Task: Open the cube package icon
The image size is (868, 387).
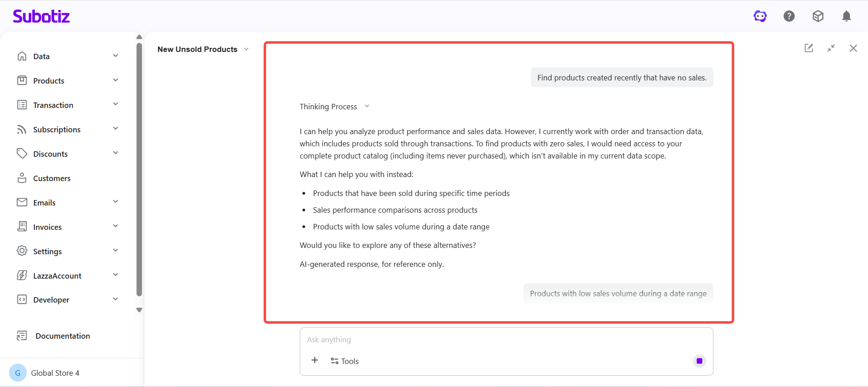Action: coord(818,16)
